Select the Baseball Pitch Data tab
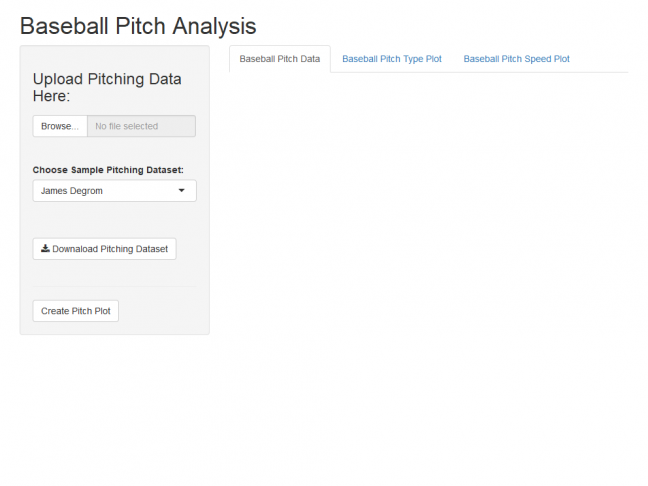This screenshot has height=486, width=648. [280, 59]
